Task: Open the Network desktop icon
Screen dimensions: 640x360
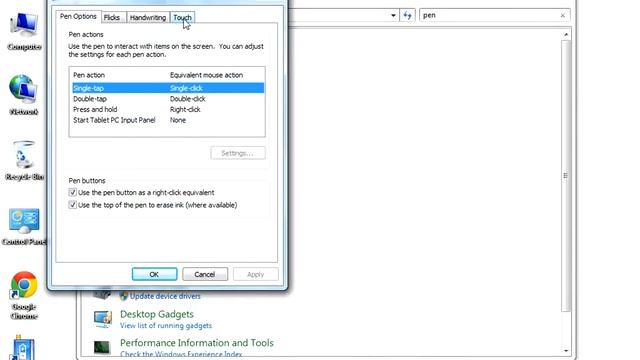Action: pyautogui.click(x=24, y=95)
